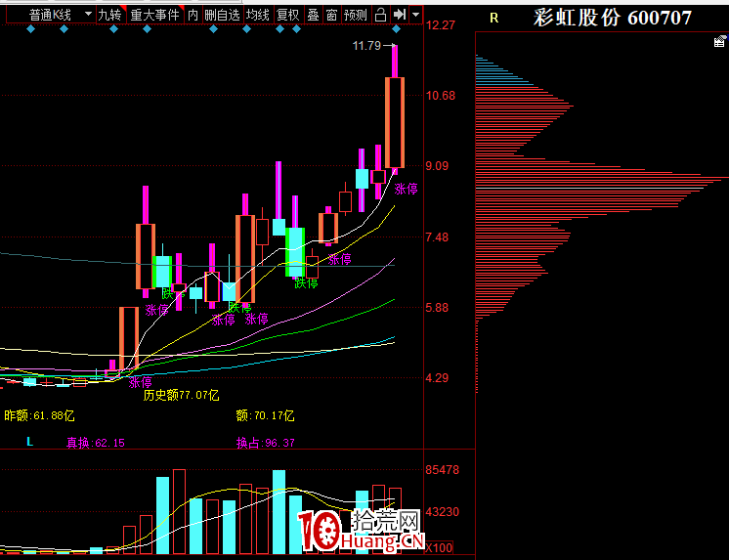Toggle the 九转 indicator button
This screenshot has width=729, height=560.
pos(110,15)
